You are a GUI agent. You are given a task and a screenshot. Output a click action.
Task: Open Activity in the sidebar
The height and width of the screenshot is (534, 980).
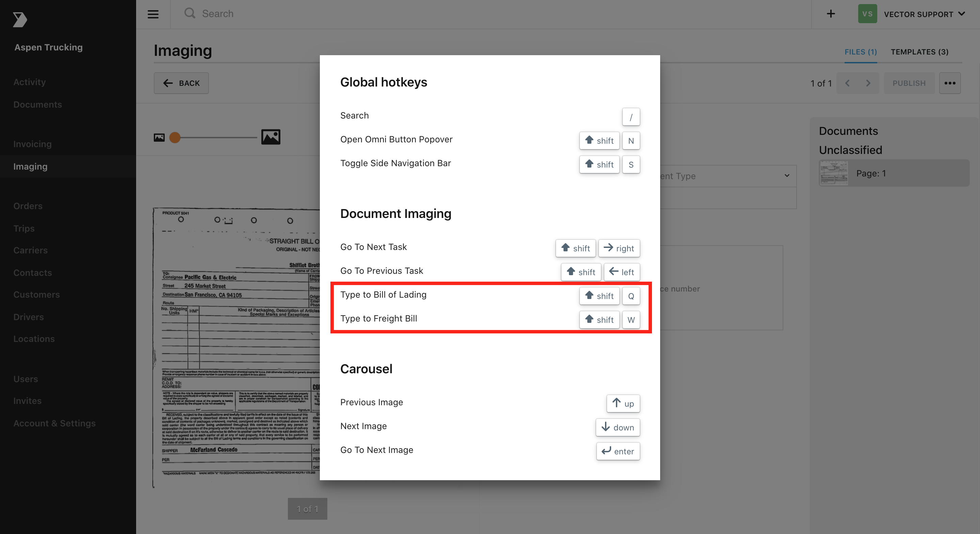tap(30, 82)
